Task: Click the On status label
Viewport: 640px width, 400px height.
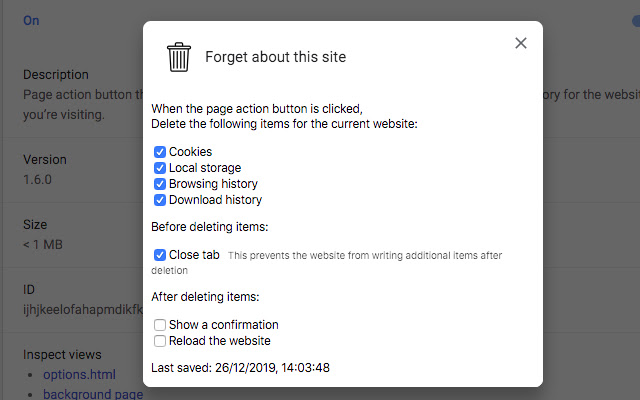Action: (31, 20)
